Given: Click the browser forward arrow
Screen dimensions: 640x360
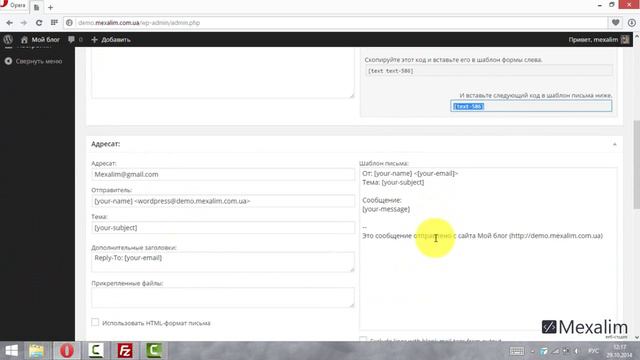Looking at the screenshot, I should (24, 23).
